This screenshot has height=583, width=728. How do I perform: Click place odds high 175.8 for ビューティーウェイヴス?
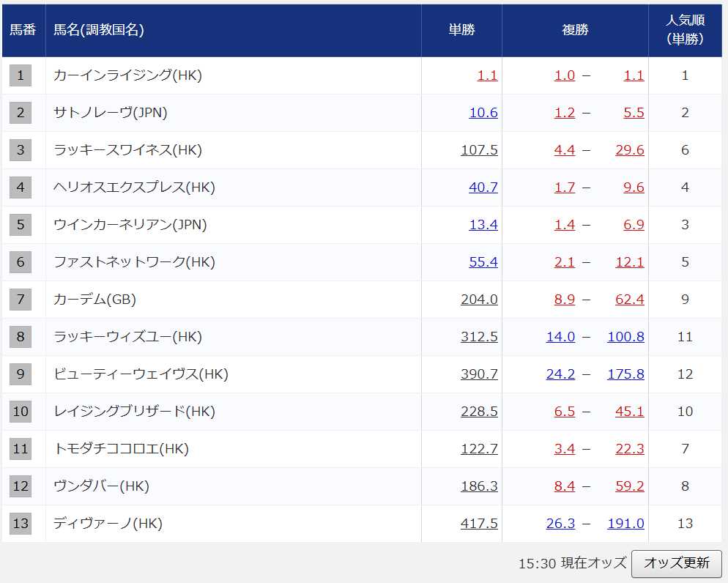(626, 374)
